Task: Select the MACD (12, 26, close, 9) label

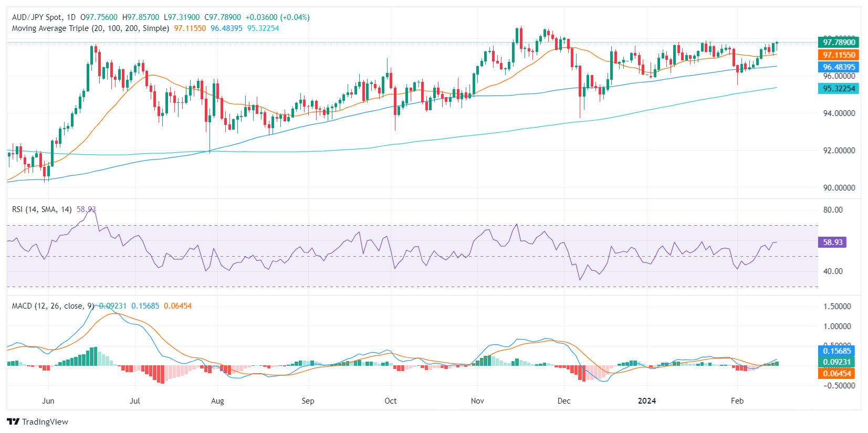Action: 53,306
